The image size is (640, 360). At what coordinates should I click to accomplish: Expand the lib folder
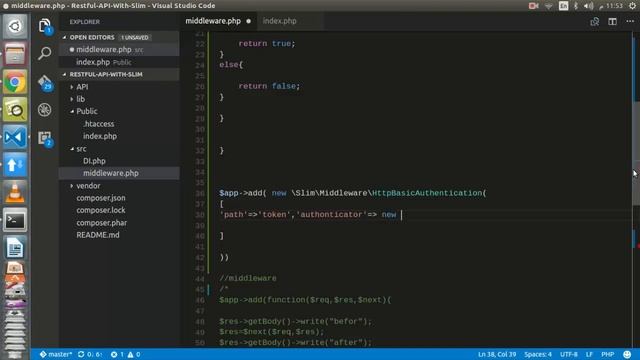click(80, 99)
